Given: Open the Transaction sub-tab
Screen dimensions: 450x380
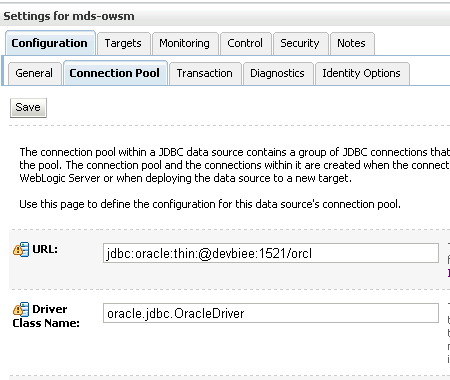Looking at the screenshot, I should click(205, 73).
